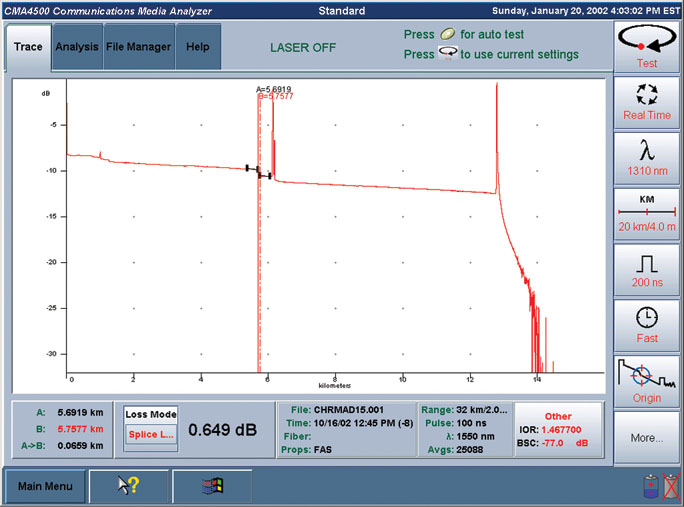Switch to the Analysis tab

coord(77,47)
